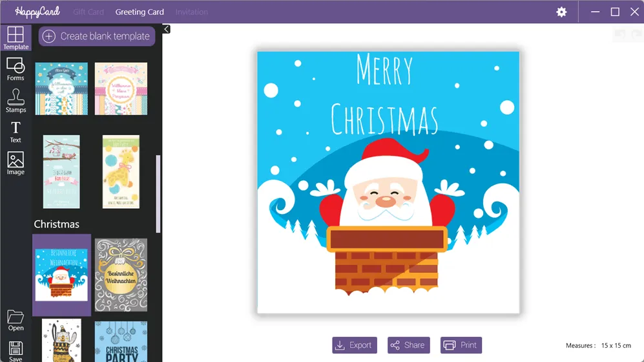
Task: Minimize the HappyCard window
Action: 595,12
